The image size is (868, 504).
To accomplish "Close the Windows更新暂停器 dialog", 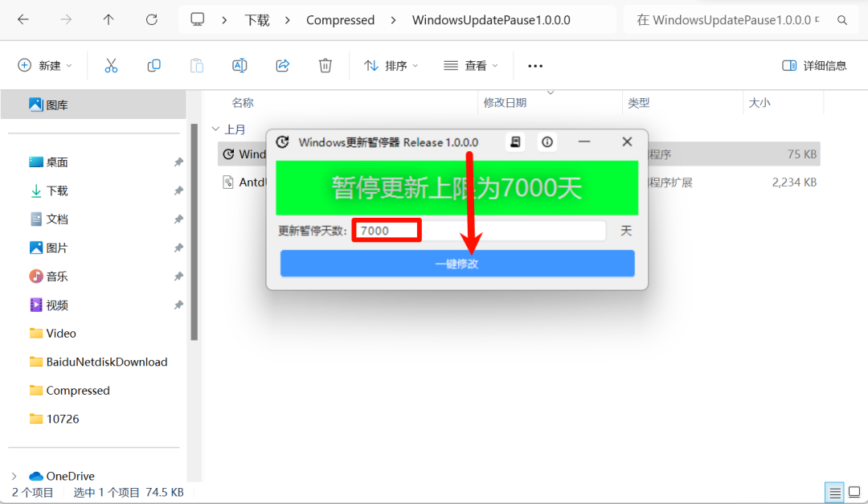I will pyautogui.click(x=627, y=141).
